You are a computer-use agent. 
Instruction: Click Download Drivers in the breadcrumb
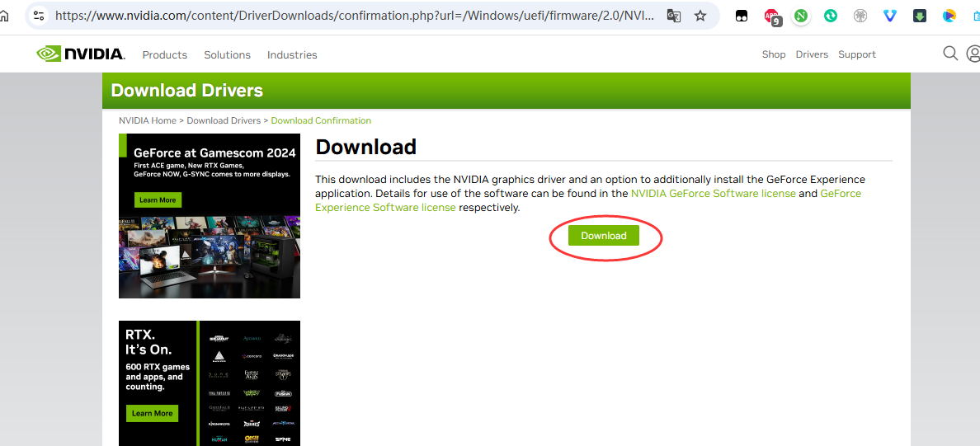[224, 120]
